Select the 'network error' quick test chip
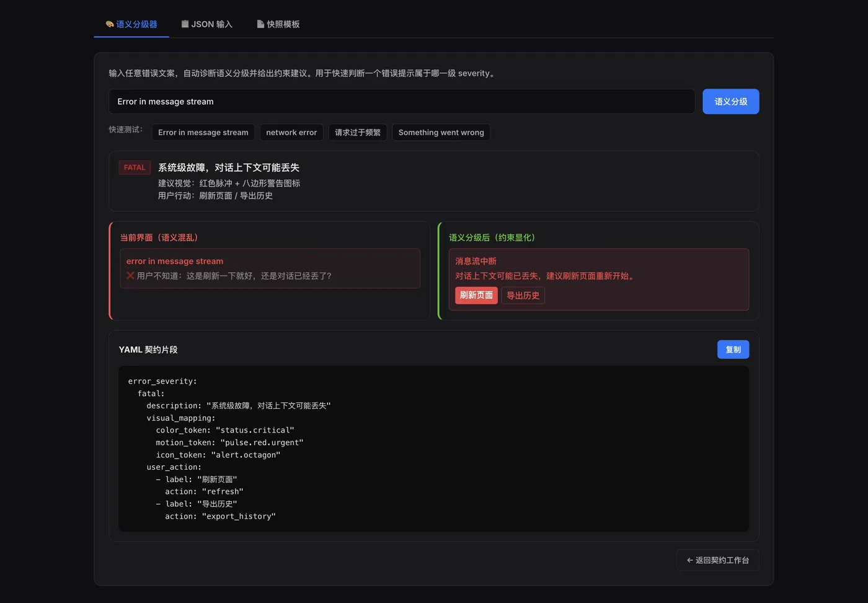Image resolution: width=868 pixels, height=603 pixels. (x=291, y=133)
